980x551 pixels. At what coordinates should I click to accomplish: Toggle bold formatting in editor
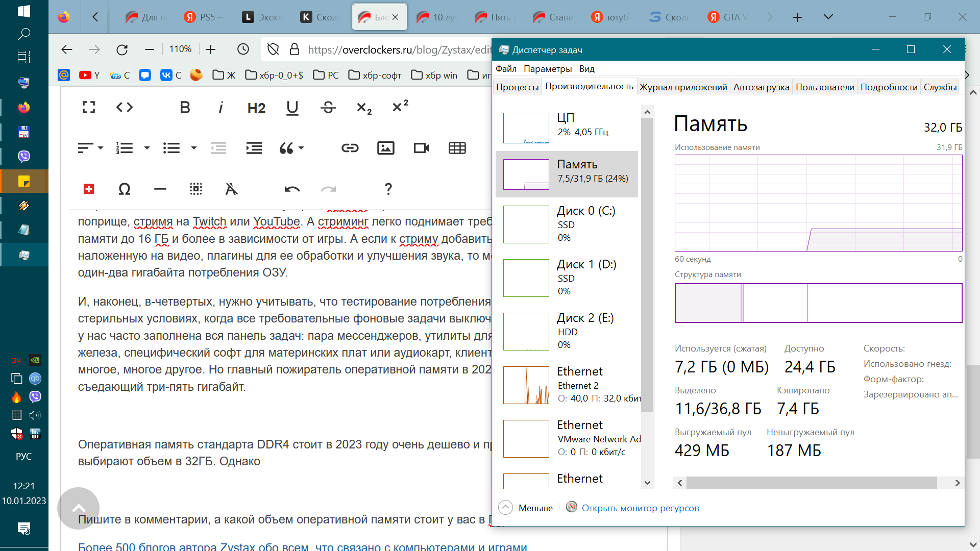185,108
